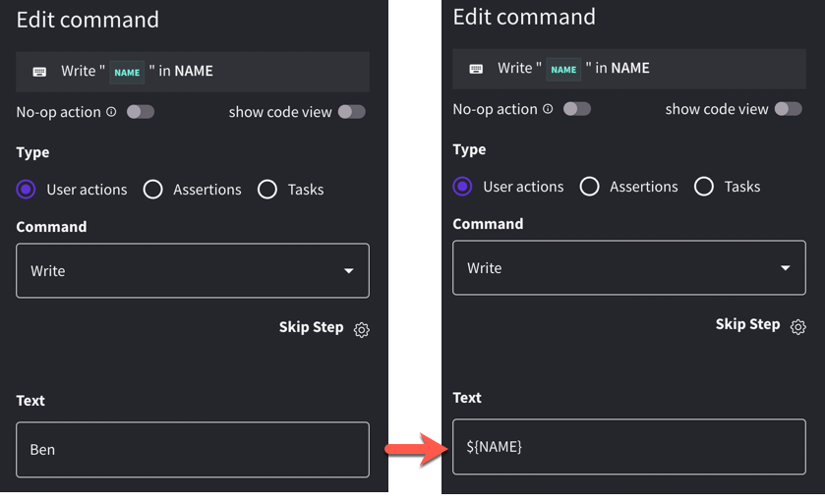This screenshot has height=504, width=825.
Task: Click the Text field containing ${NAME}
Action: [628, 447]
